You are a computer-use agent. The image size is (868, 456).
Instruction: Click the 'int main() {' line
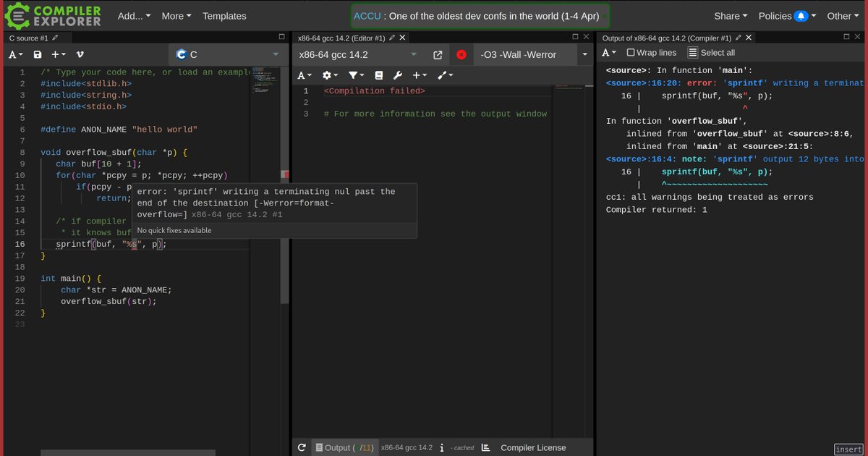[x=72, y=279]
